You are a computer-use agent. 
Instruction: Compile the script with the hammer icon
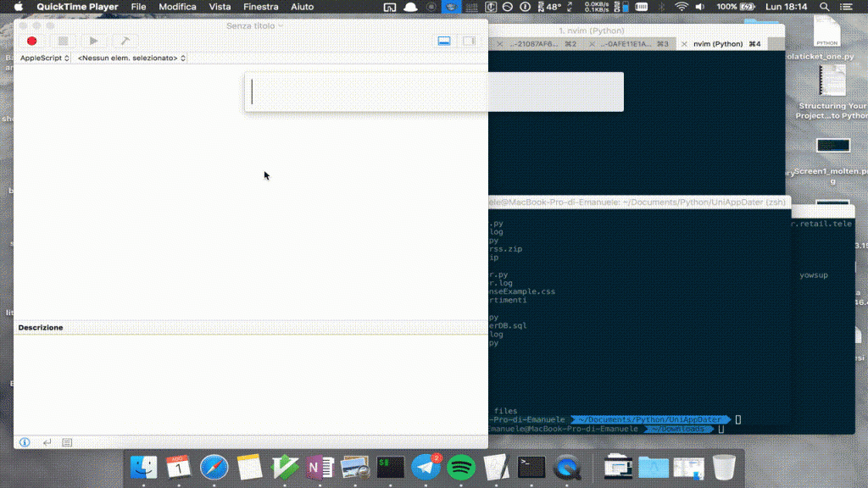125,41
